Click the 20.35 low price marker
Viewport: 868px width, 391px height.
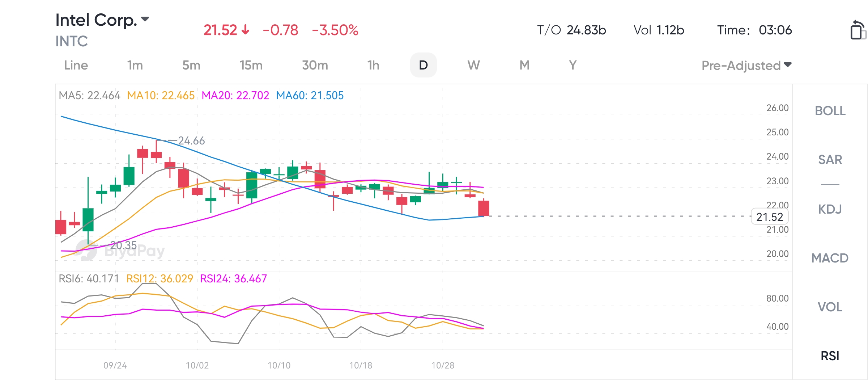pyautogui.click(x=123, y=245)
